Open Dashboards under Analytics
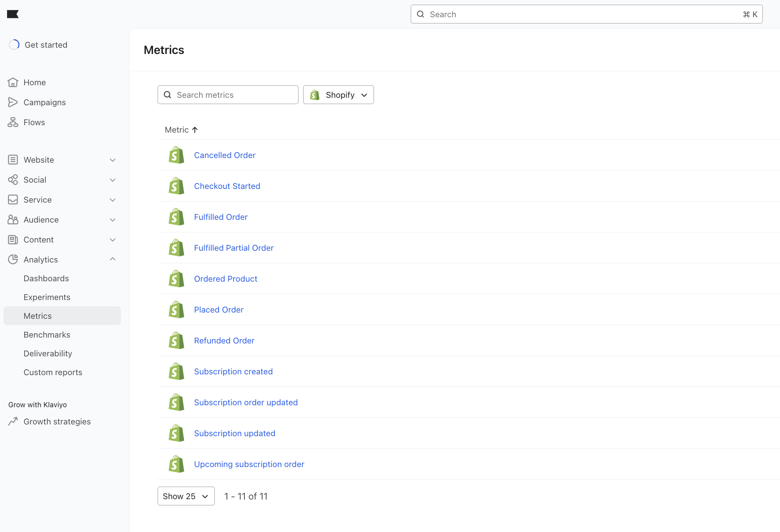 pos(46,279)
